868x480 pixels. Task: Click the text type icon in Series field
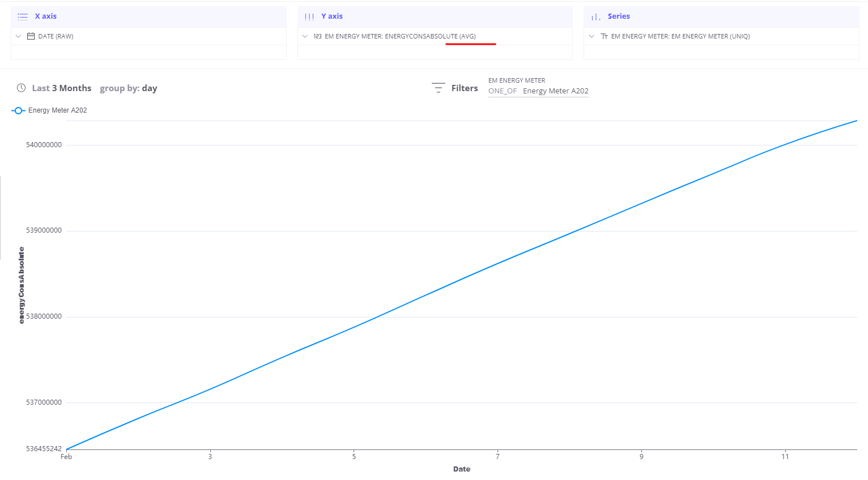[604, 36]
